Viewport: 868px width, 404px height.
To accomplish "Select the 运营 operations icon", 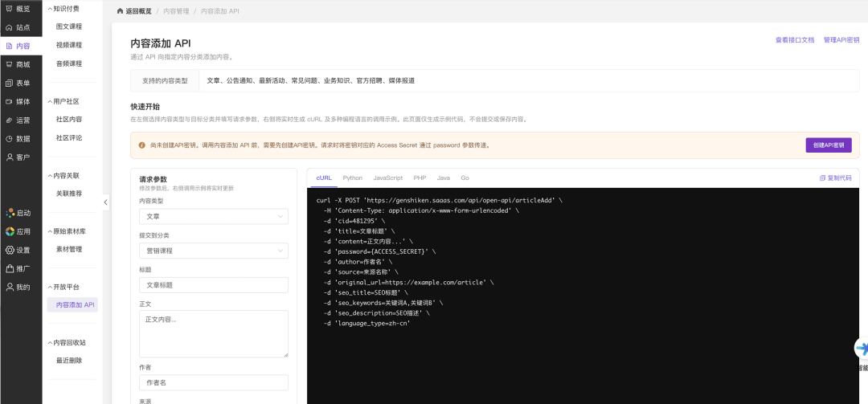I will coord(10,120).
